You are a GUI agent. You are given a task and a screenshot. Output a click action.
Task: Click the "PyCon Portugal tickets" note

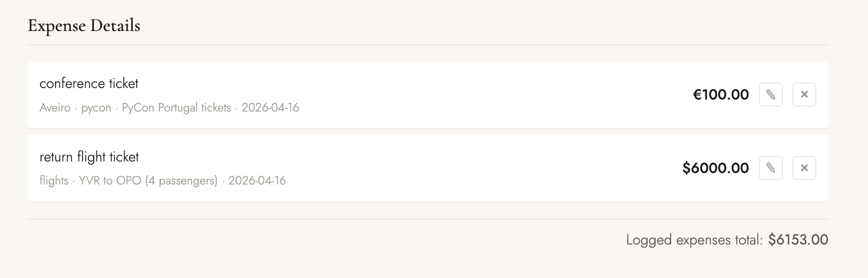pyautogui.click(x=176, y=108)
